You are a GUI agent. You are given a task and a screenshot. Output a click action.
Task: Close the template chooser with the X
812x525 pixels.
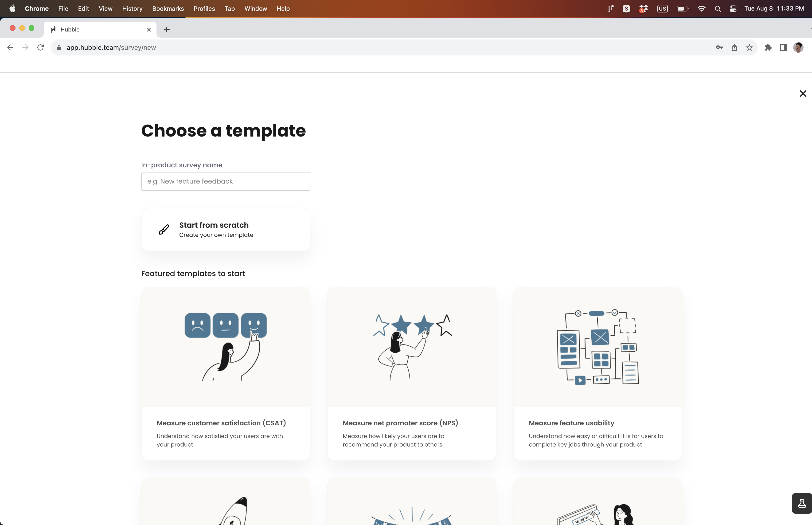point(803,93)
